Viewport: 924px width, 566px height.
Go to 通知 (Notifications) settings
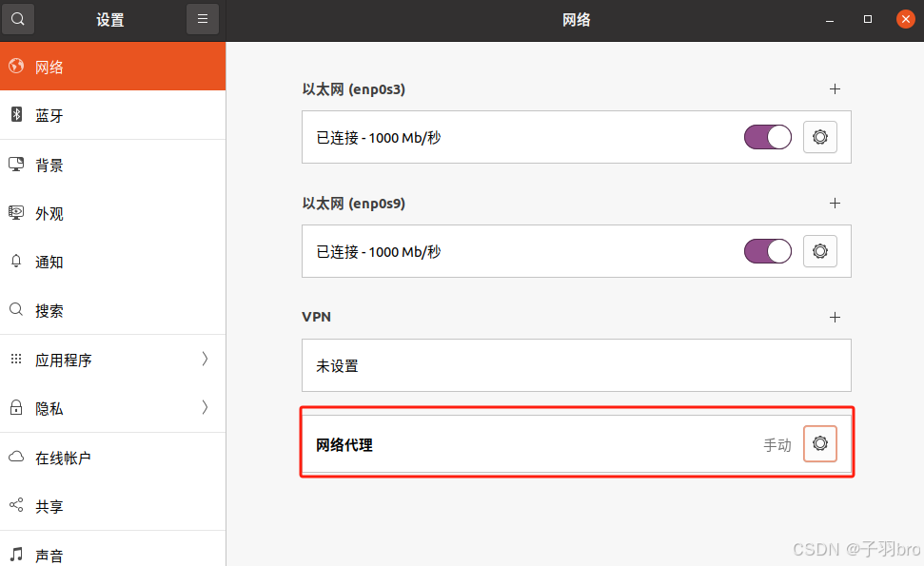(x=112, y=263)
